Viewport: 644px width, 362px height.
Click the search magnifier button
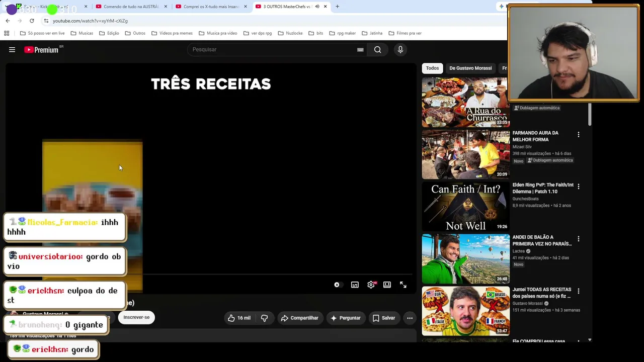[378, 50]
